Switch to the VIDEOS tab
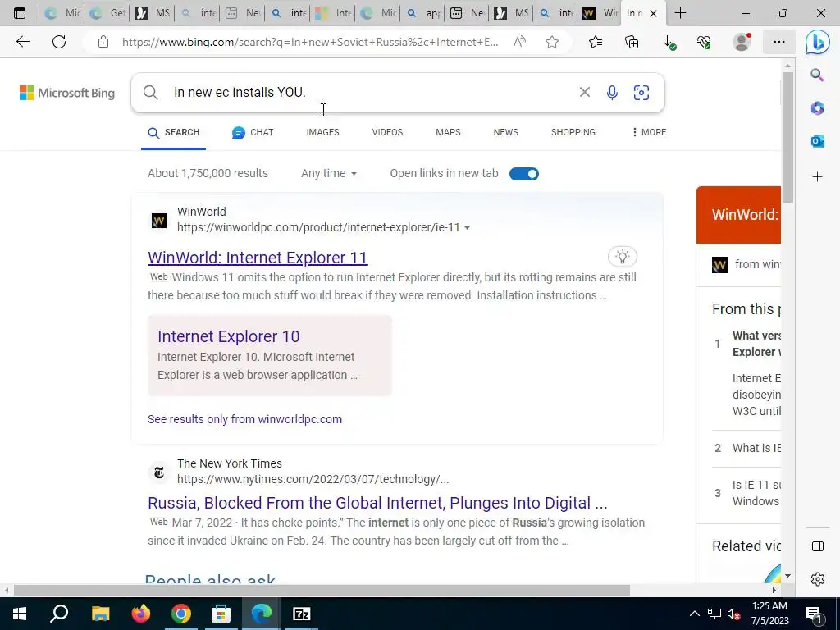Screen dimensions: 840x630 pos(387,132)
